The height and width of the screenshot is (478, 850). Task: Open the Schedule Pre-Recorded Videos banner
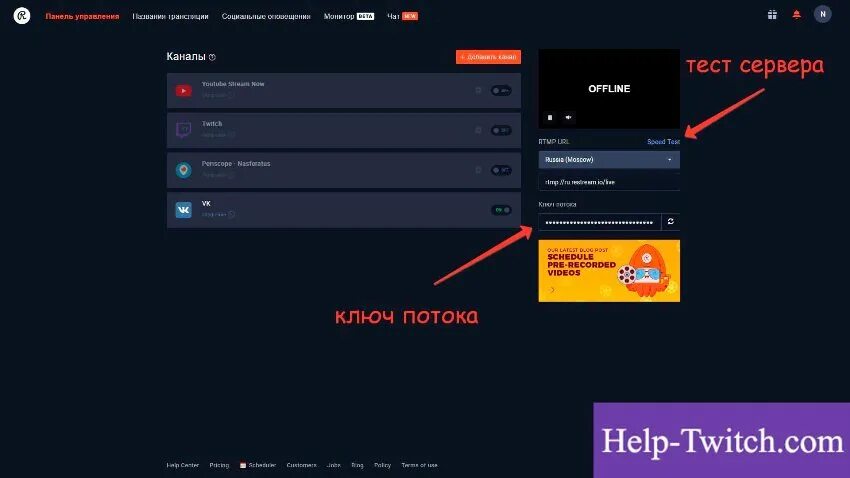(609, 271)
